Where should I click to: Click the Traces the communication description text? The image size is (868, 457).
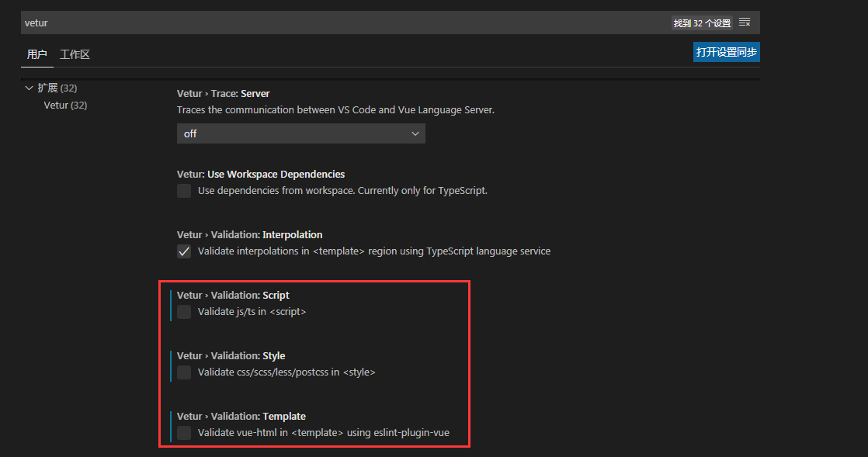point(335,109)
